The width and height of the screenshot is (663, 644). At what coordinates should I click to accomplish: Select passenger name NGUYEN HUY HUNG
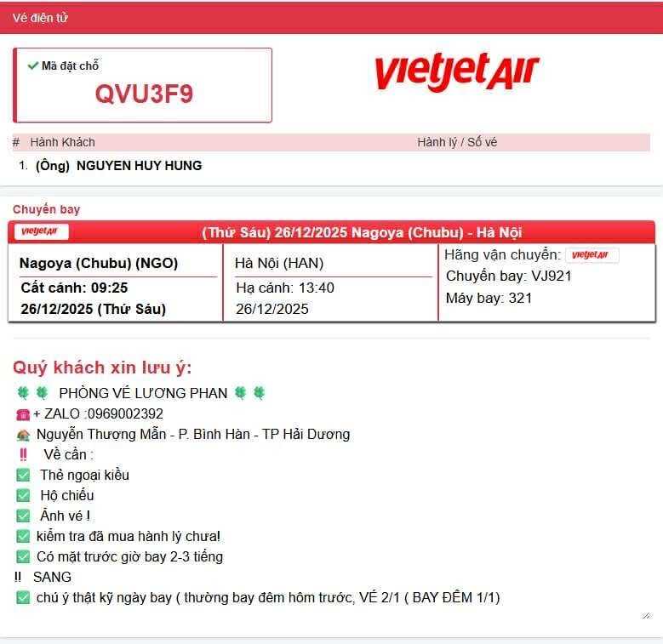pyautogui.click(x=139, y=166)
